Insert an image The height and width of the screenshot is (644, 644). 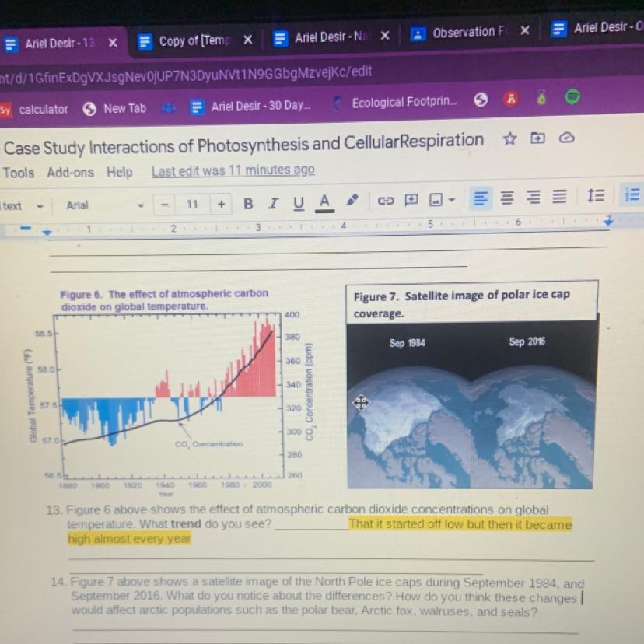[x=436, y=200]
